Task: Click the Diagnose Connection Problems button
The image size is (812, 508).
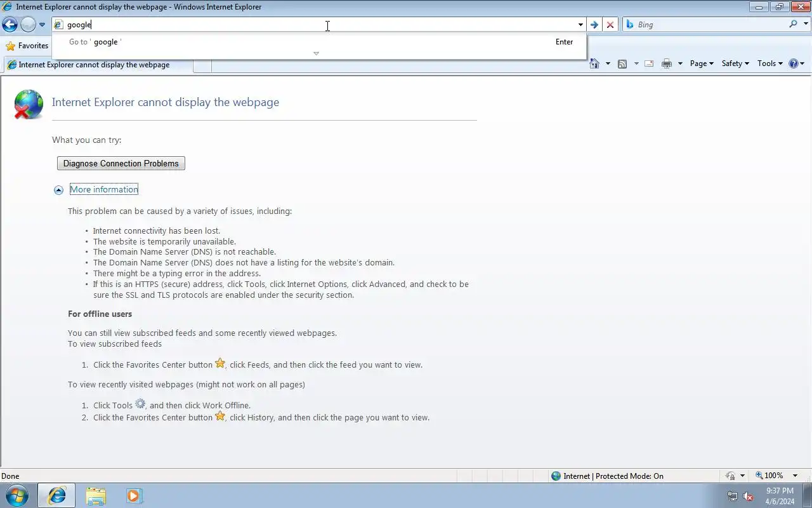Action: coord(121,163)
